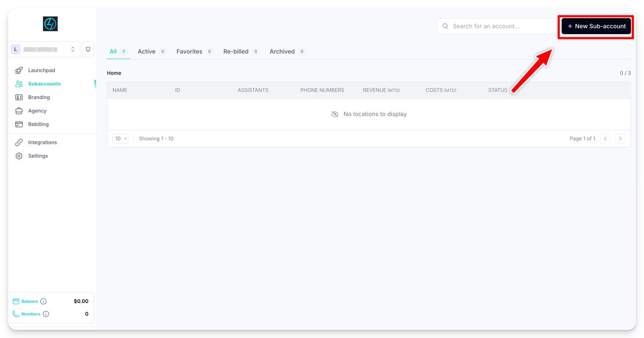Click the Balance wallet icon
Image resolution: width=644 pixels, height=338 pixels.
pyautogui.click(x=16, y=301)
